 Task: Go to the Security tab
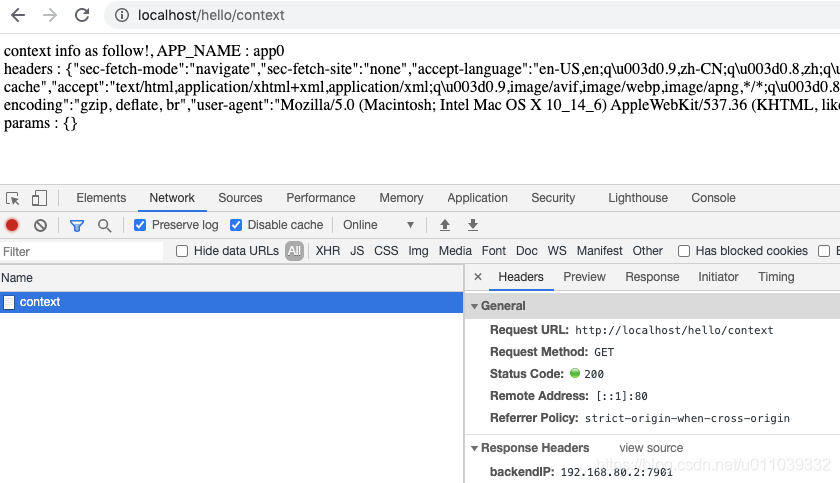tap(553, 198)
